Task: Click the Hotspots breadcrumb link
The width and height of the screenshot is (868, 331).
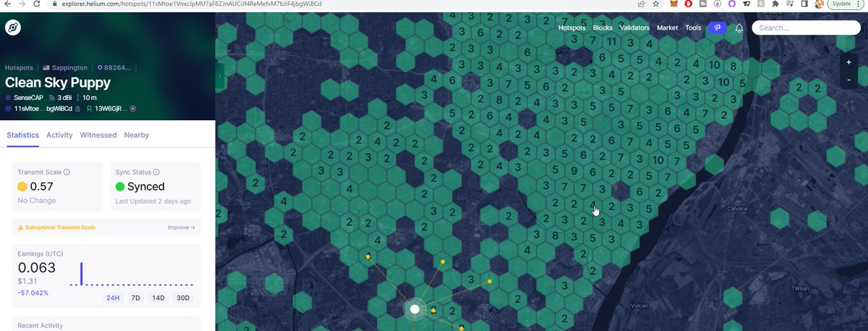Action: click(19, 67)
